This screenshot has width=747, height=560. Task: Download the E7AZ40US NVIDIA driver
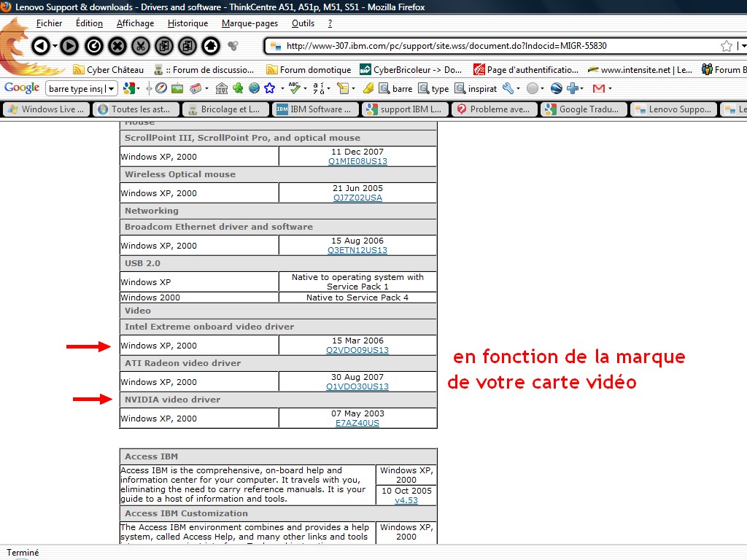coord(357,423)
